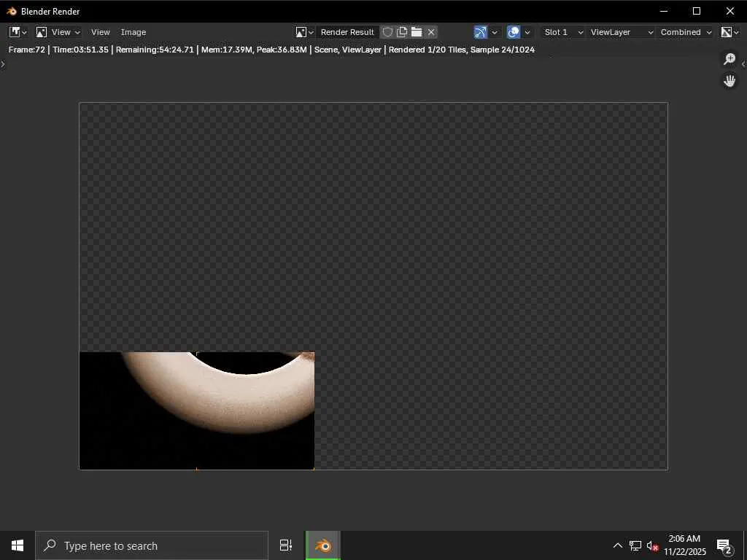
Task: Expand the gizmo options dropdown arrow
Action: tap(495, 32)
